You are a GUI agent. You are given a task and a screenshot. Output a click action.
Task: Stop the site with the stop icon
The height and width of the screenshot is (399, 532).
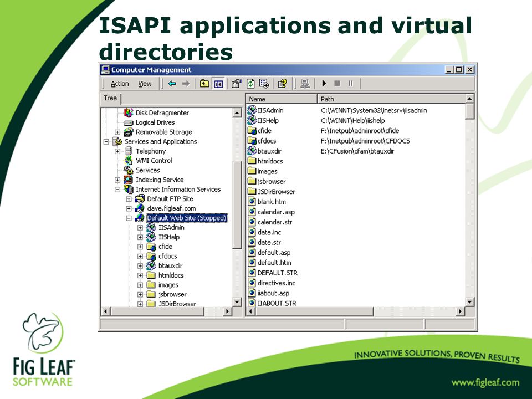click(x=337, y=83)
